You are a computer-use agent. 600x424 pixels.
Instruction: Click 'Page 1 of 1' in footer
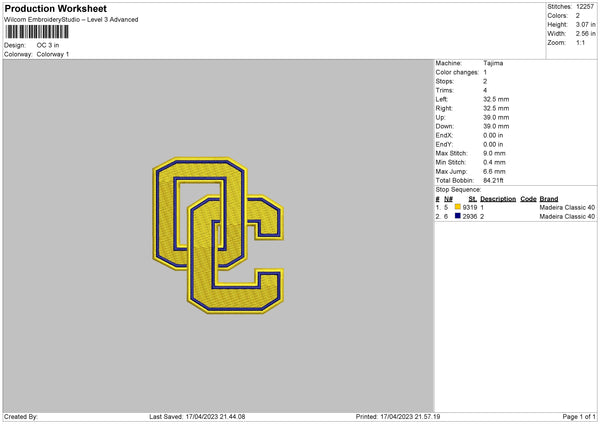click(x=579, y=417)
